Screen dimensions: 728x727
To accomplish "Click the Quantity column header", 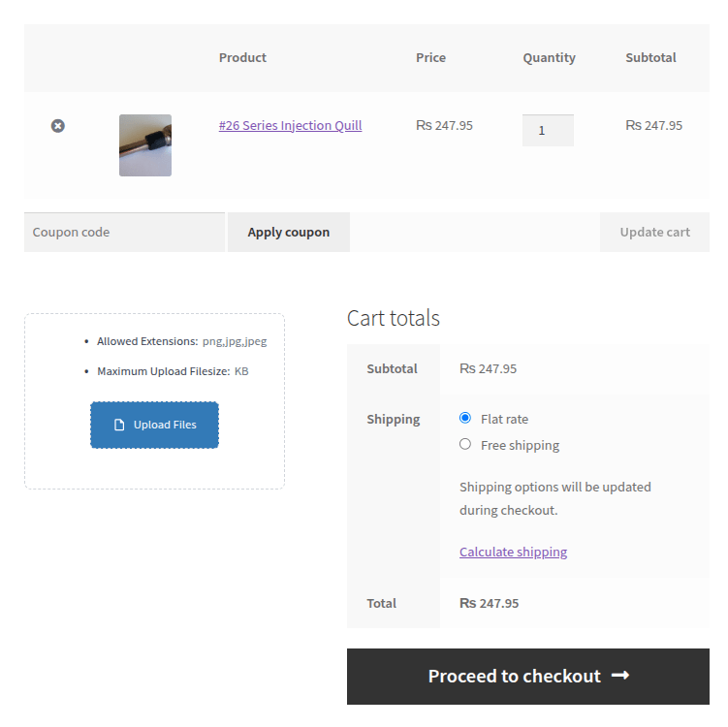I will tap(550, 58).
